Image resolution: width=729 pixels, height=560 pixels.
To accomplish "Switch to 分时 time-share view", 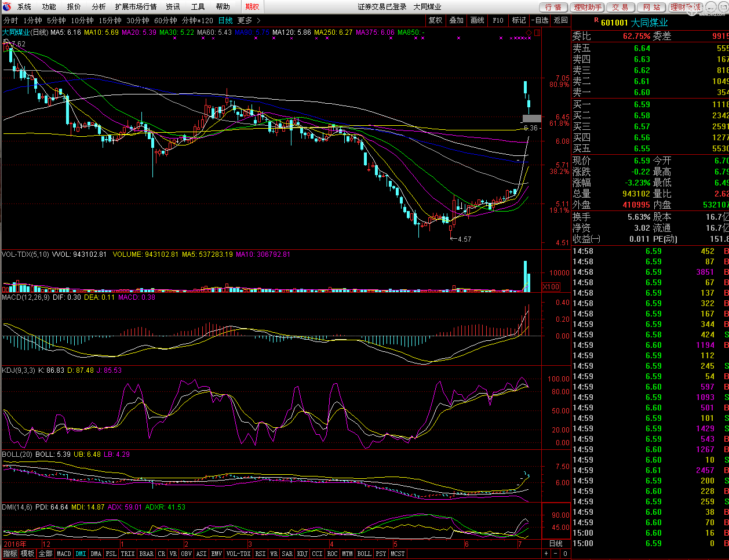I will pyautogui.click(x=11, y=20).
